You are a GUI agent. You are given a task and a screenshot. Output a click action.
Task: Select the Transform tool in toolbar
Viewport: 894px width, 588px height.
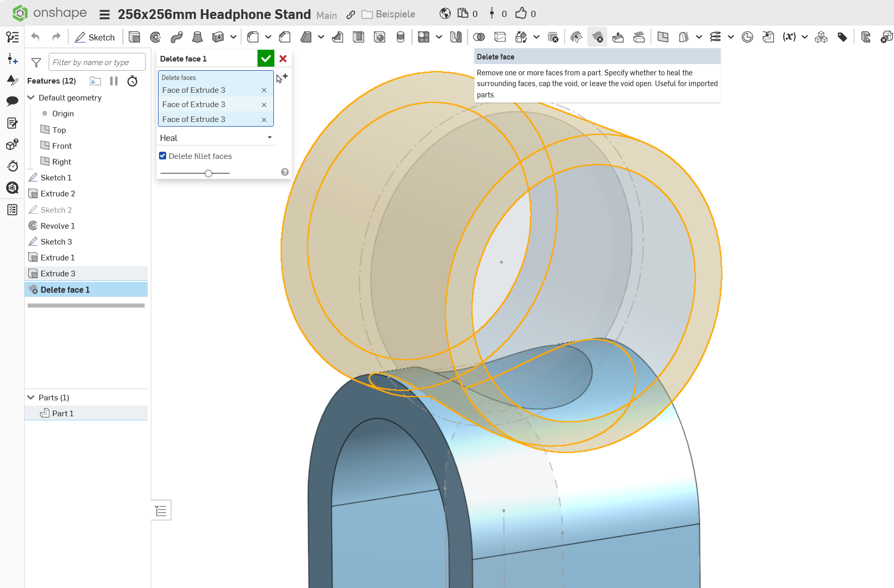[521, 37]
